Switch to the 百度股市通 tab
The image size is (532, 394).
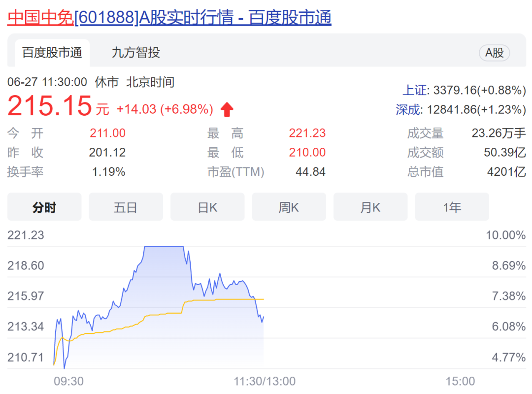point(52,53)
